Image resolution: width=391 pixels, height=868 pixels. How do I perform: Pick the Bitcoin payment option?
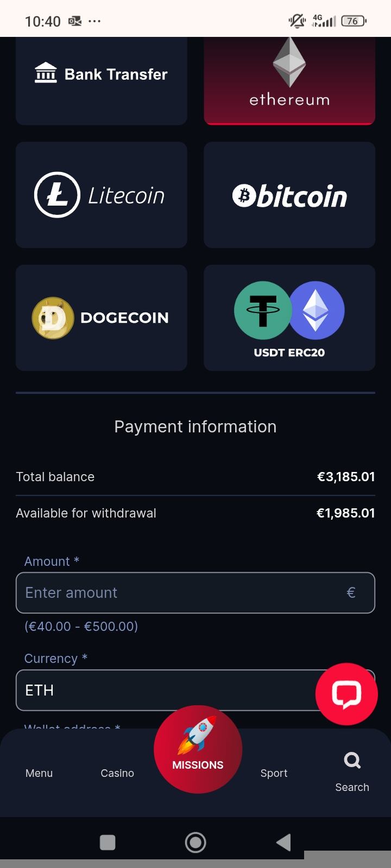(289, 195)
